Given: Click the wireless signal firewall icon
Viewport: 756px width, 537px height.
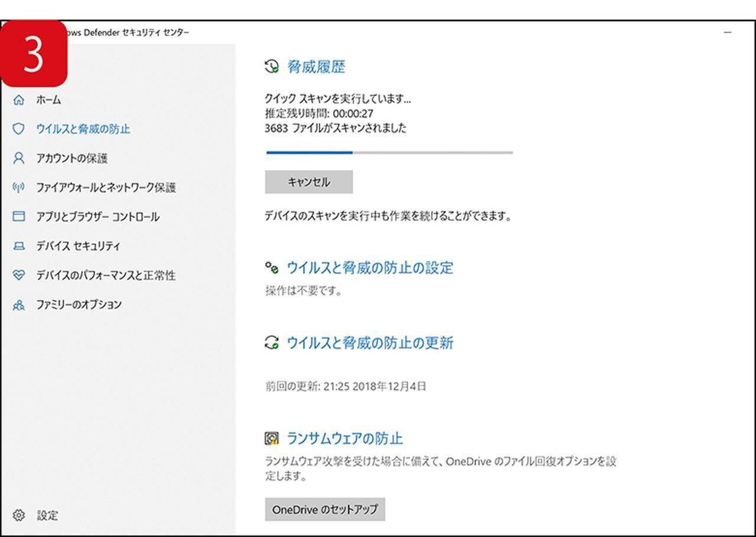Looking at the screenshot, I should pyautogui.click(x=19, y=188).
